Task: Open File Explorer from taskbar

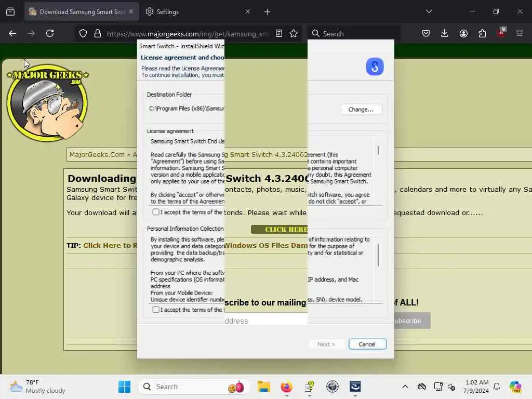Action: 263,387
